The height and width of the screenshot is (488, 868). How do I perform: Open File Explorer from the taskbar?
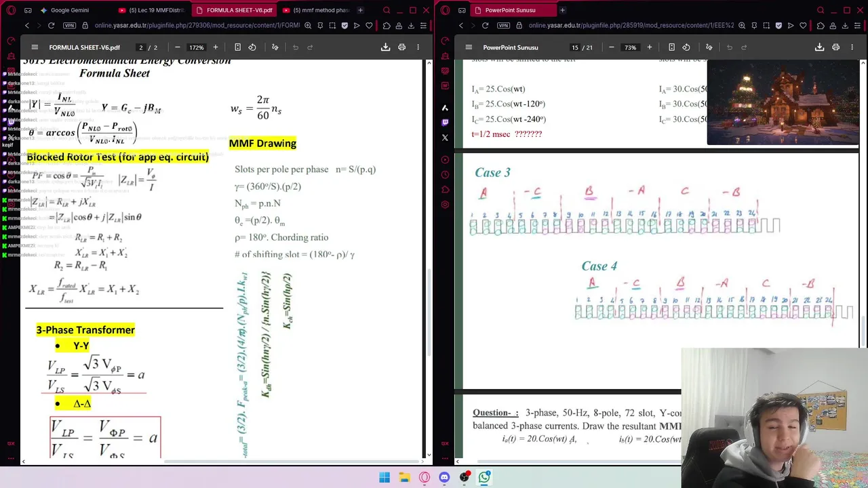(404, 478)
